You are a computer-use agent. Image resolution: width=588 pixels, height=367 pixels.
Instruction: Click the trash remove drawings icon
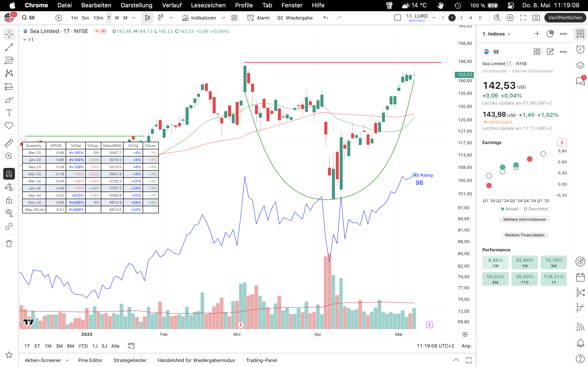tap(9, 243)
